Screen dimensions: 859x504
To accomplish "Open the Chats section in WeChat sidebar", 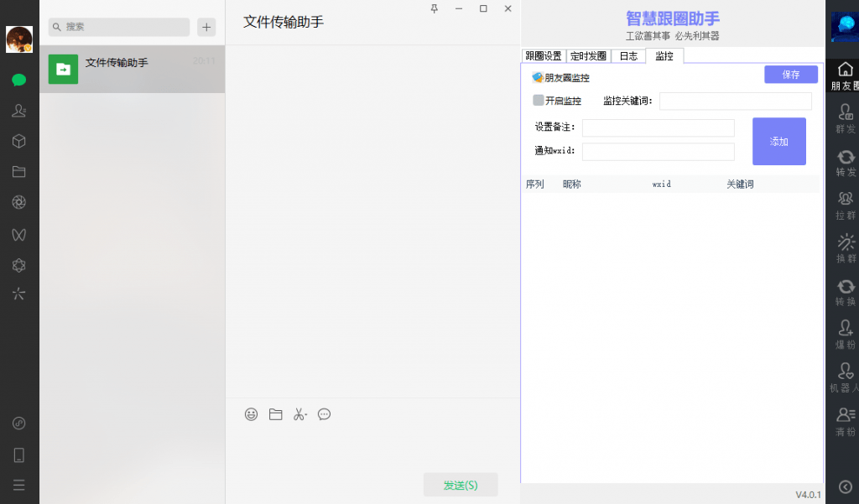I will tap(19, 80).
